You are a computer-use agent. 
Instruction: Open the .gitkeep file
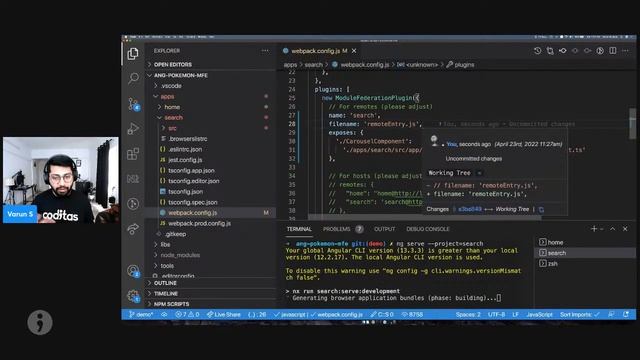(211, 234)
